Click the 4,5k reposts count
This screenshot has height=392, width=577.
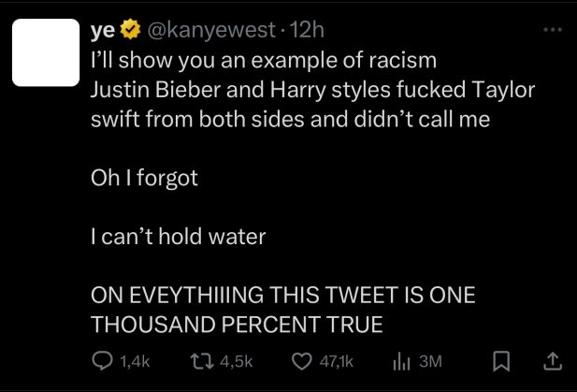tap(237, 361)
